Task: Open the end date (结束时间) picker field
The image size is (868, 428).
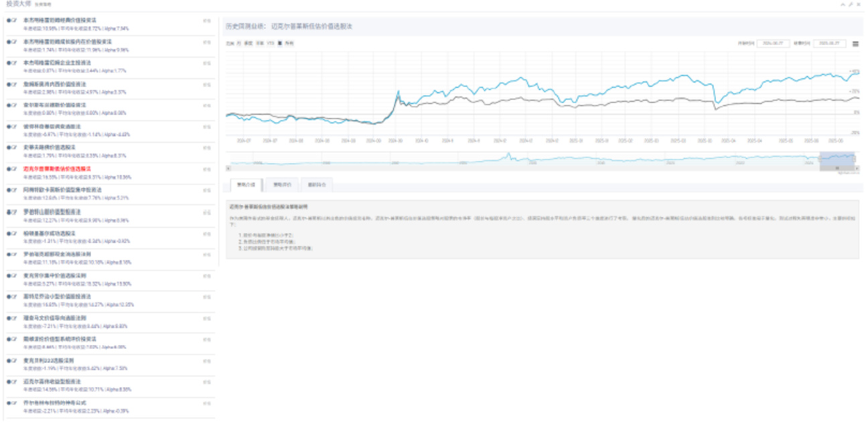Action: click(829, 43)
